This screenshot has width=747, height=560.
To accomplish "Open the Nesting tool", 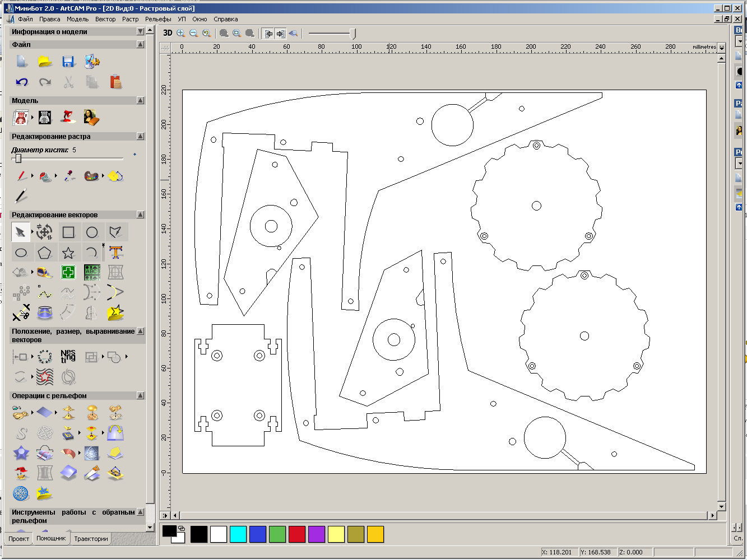I will pyautogui.click(x=68, y=357).
